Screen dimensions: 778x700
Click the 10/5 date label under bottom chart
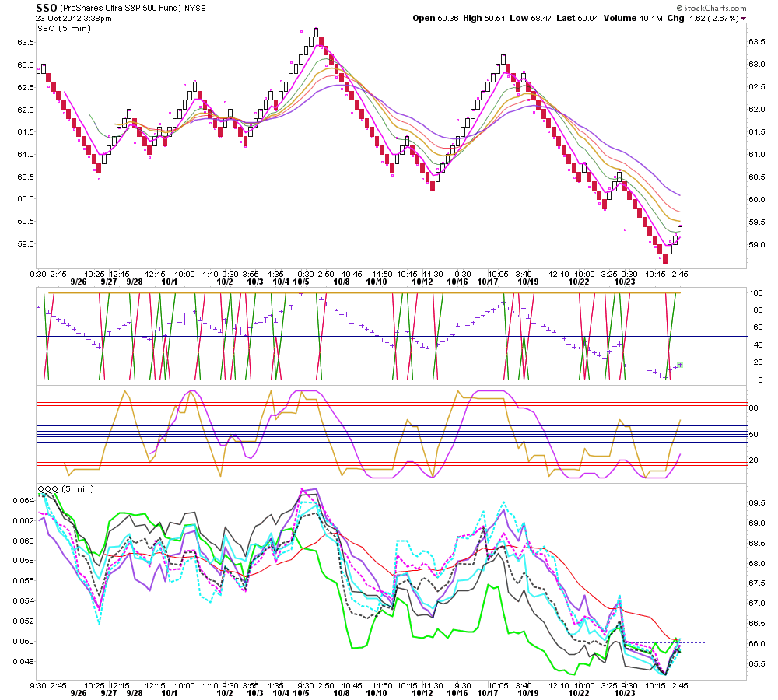[300, 693]
